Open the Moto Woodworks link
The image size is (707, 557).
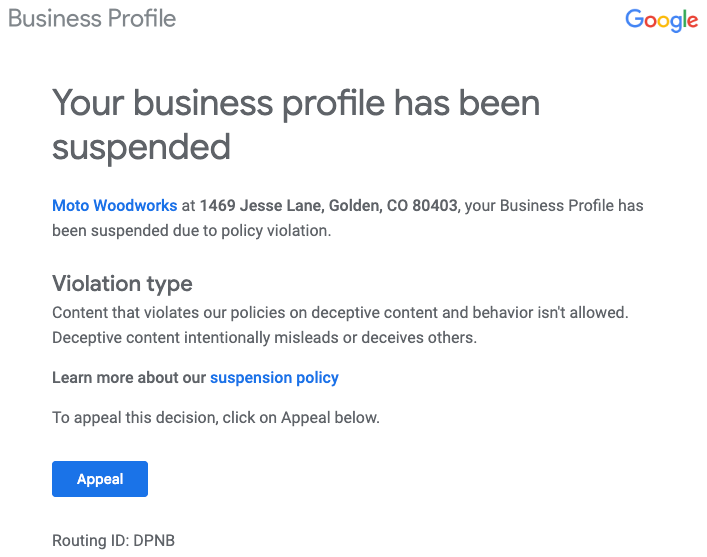(114, 206)
